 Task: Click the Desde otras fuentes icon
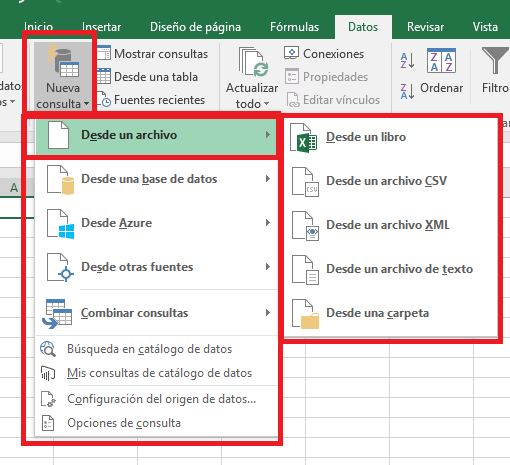(60, 268)
